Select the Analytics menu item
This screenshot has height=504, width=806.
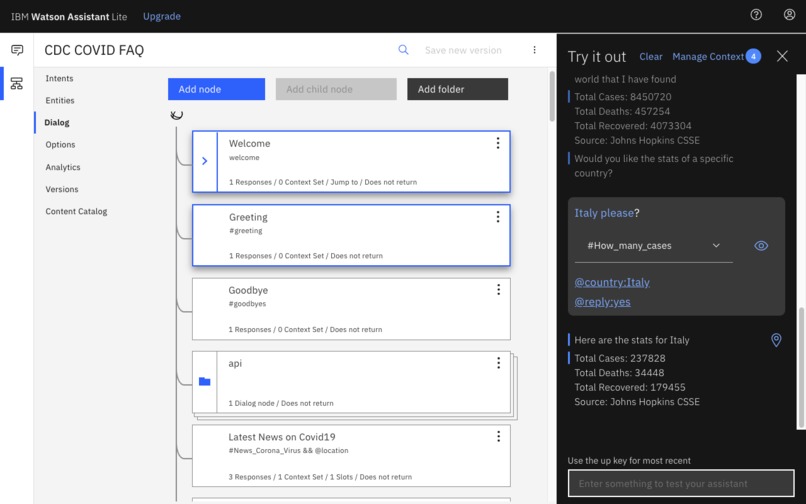pyautogui.click(x=63, y=167)
